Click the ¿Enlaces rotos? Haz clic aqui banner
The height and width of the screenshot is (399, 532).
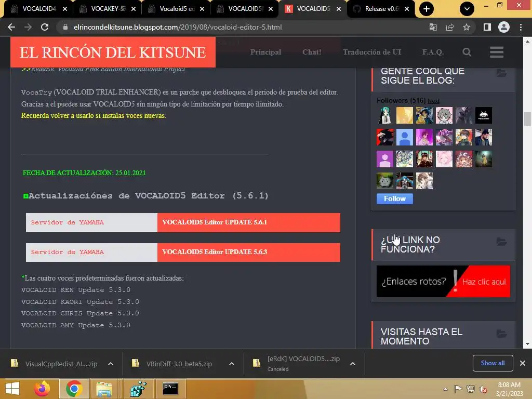443,281
